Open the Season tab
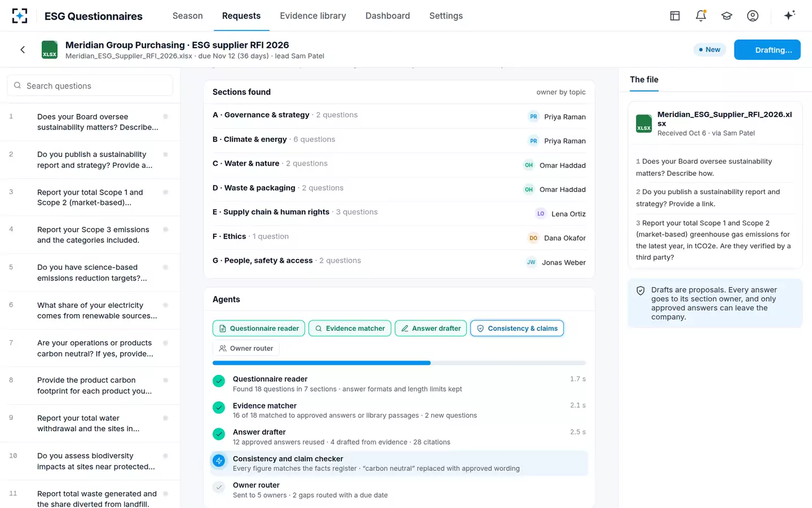Screen dimensions: 812x508 click(x=188, y=16)
